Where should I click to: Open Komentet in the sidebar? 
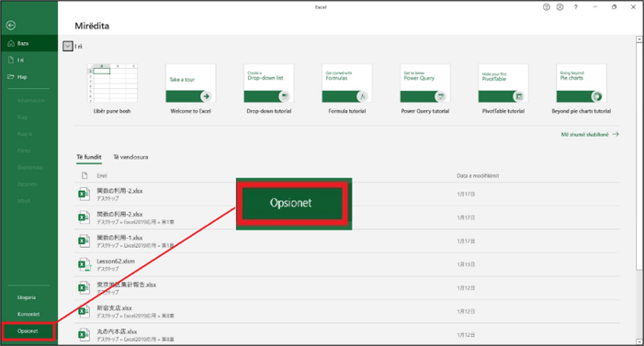tap(28, 315)
